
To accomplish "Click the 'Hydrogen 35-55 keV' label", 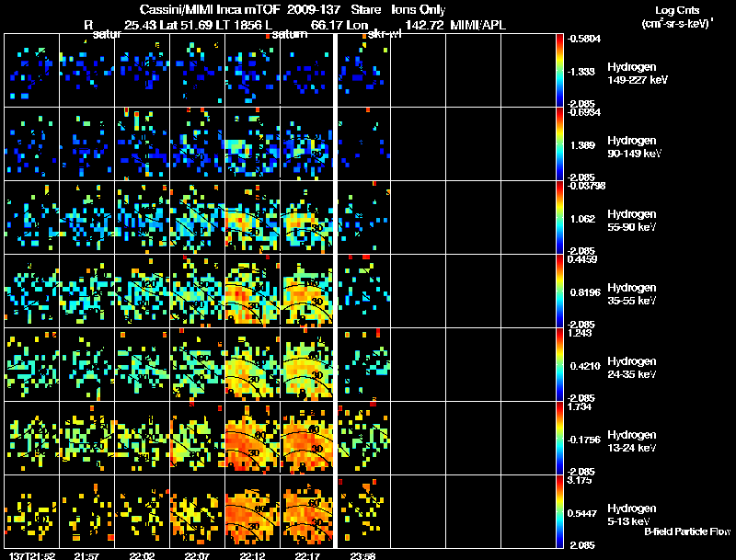I will (x=632, y=294).
